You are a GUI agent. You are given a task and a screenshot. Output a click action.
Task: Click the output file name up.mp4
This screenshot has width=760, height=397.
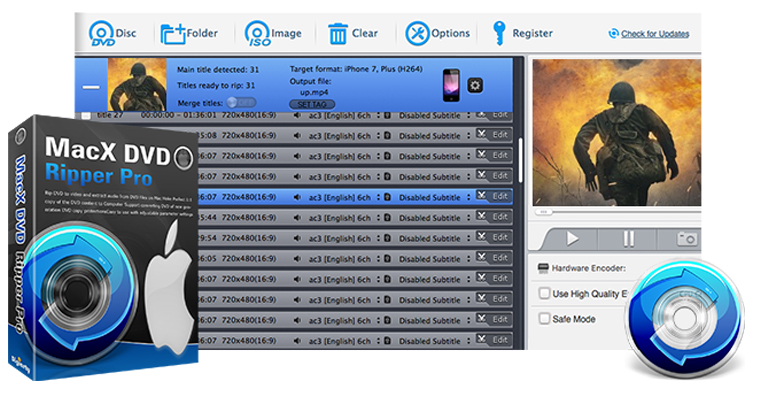[x=314, y=92]
